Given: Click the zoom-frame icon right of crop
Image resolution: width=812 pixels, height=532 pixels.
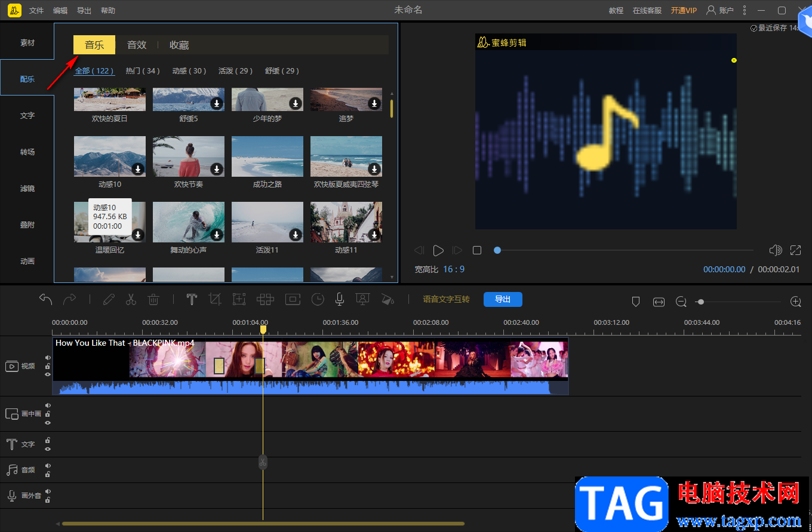Looking at the screenshot, I should point(239,299).
